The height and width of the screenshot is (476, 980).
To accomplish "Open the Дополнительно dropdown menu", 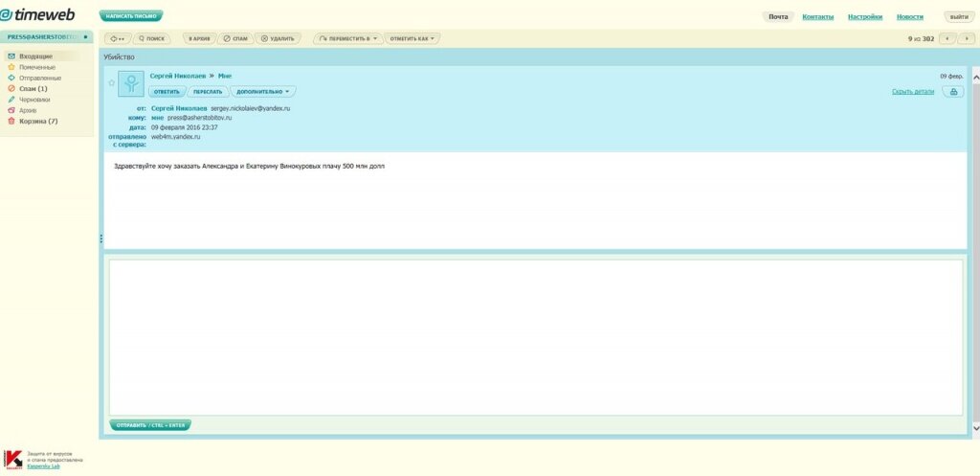I will point(263,92).
